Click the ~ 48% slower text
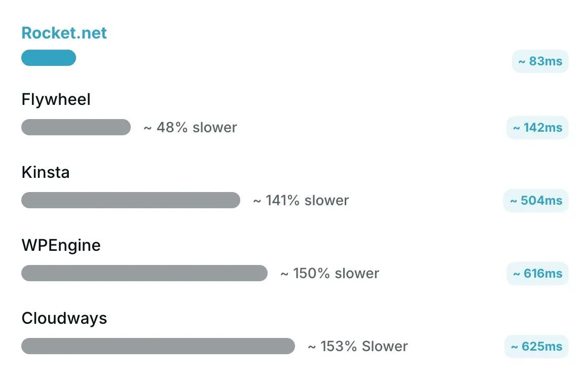This screenshot has width=588, height=379. 191,128
